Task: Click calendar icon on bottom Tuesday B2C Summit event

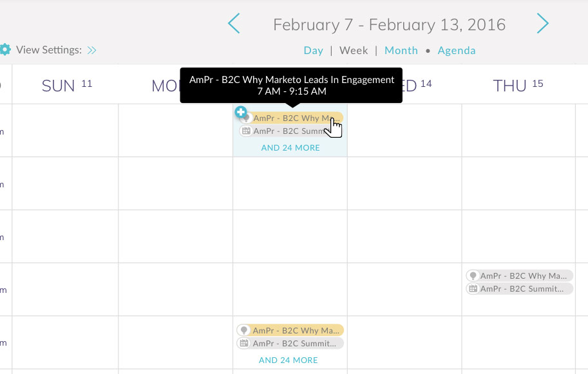Action: [244, 344]
